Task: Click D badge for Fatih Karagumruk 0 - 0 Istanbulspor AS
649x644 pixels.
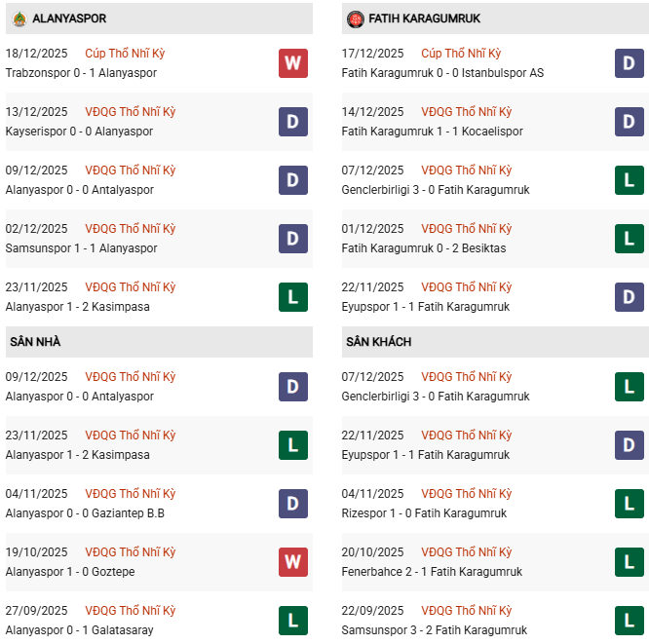Action: tap(630, 63)
